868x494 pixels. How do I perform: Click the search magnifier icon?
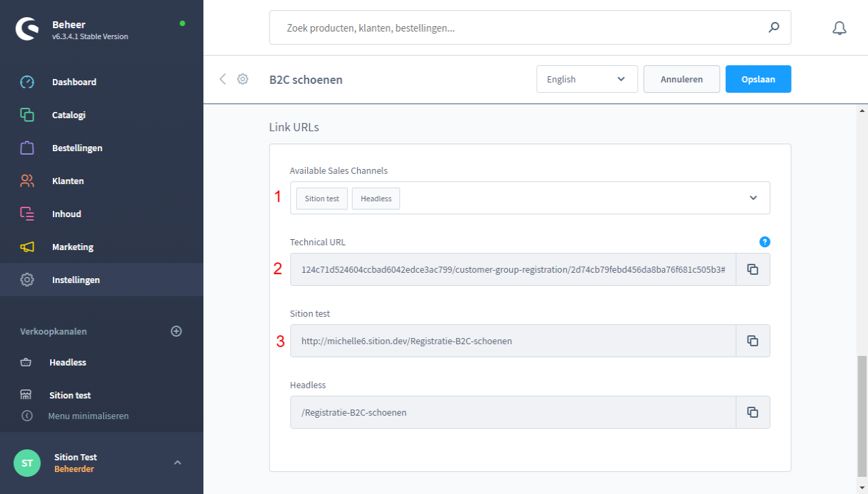pyautogui.click(x=774, y=28)
